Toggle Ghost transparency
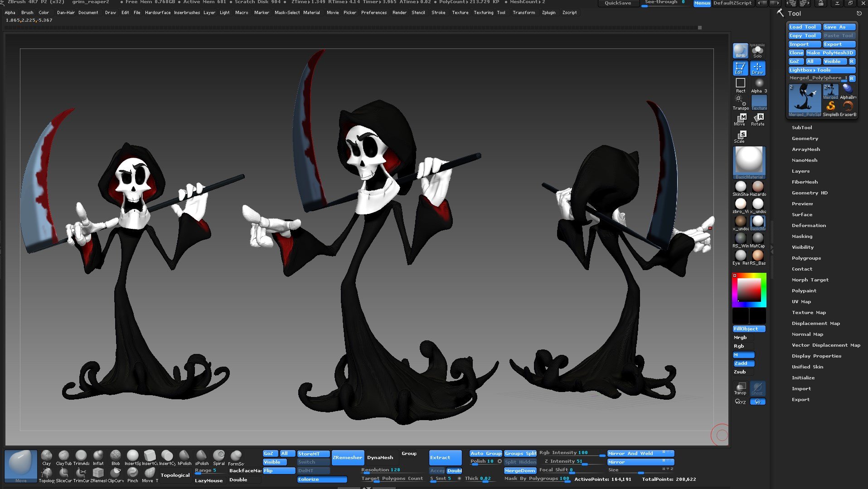 pos(757,388)
